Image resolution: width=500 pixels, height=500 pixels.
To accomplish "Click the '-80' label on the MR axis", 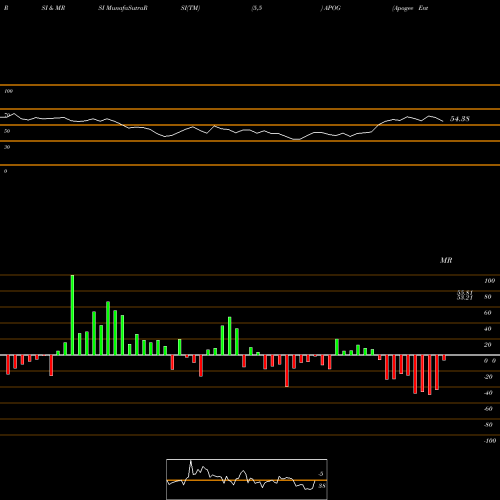I will (488, 425).
